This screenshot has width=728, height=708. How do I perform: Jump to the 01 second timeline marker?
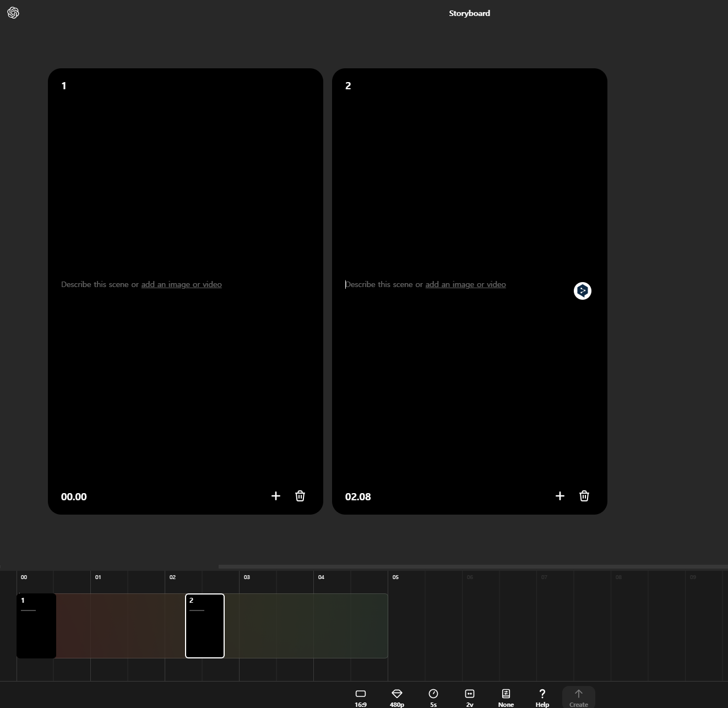pyautogui.click(x=98, y=577)
